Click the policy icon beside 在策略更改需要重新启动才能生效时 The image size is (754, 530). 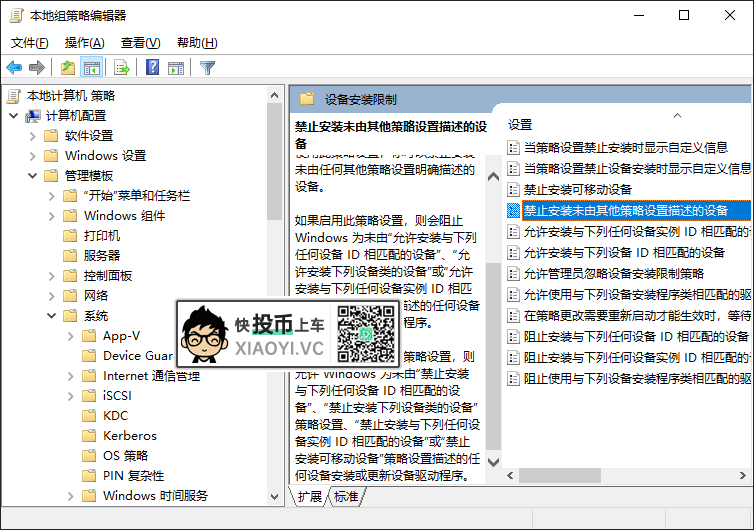(x=514, y=315)
